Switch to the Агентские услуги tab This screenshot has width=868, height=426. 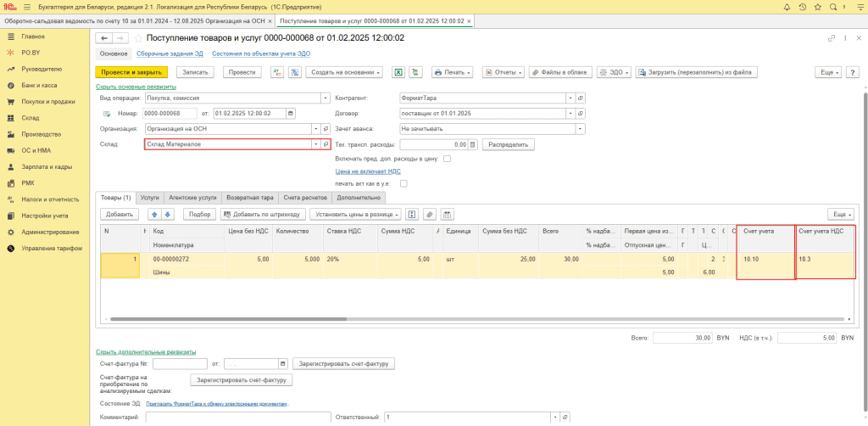click(x=192, y=197)
